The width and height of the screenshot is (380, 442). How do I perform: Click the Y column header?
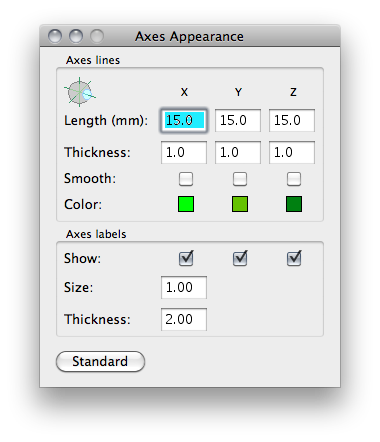pos(238,92)
